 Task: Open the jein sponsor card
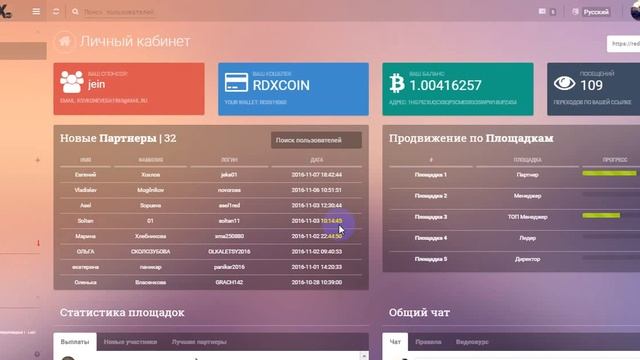[x=129, y=89]
